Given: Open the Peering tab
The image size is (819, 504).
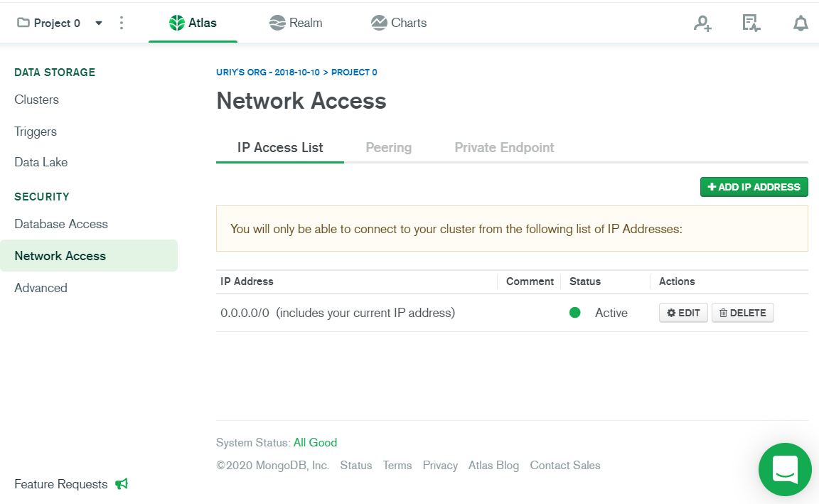Looking at the screenshot, I should pyautogui.click(x=388, y=147).
